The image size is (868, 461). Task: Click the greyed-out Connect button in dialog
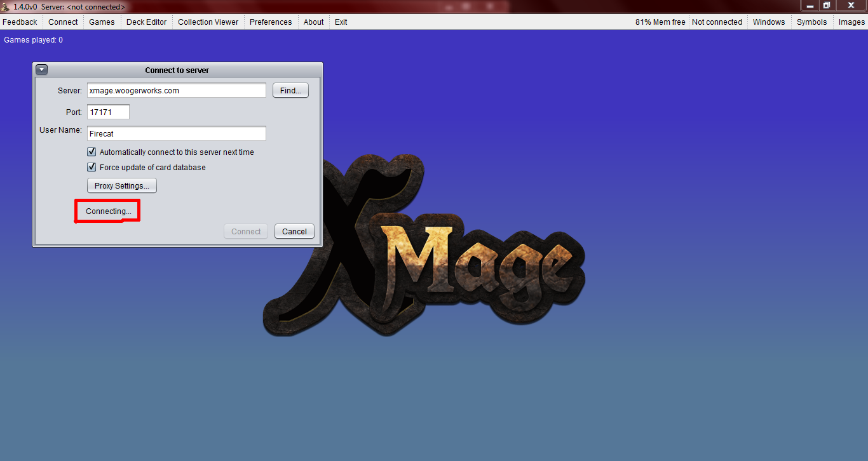[x=246, y=231]
